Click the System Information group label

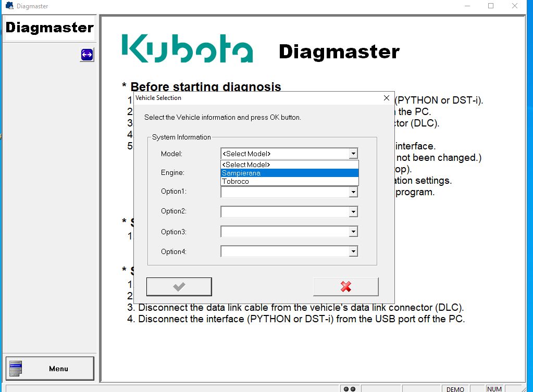181,137
